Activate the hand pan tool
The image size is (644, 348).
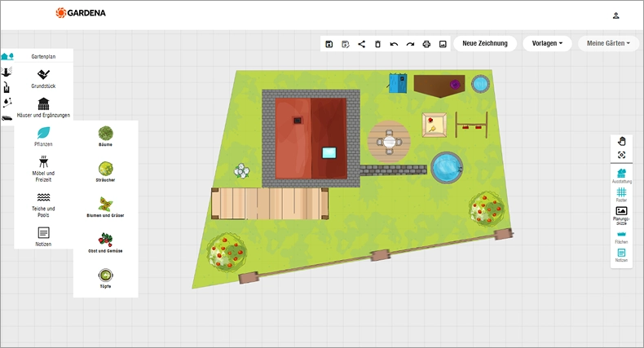point(621,142)
